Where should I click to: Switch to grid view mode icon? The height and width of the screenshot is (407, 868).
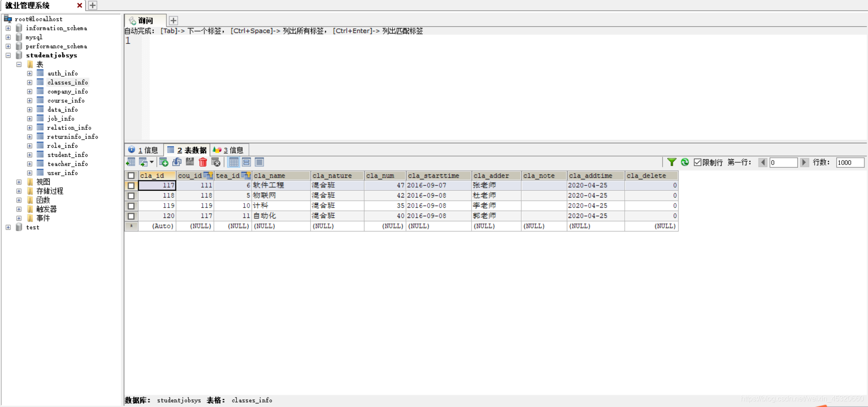click(x=234, y=162)
